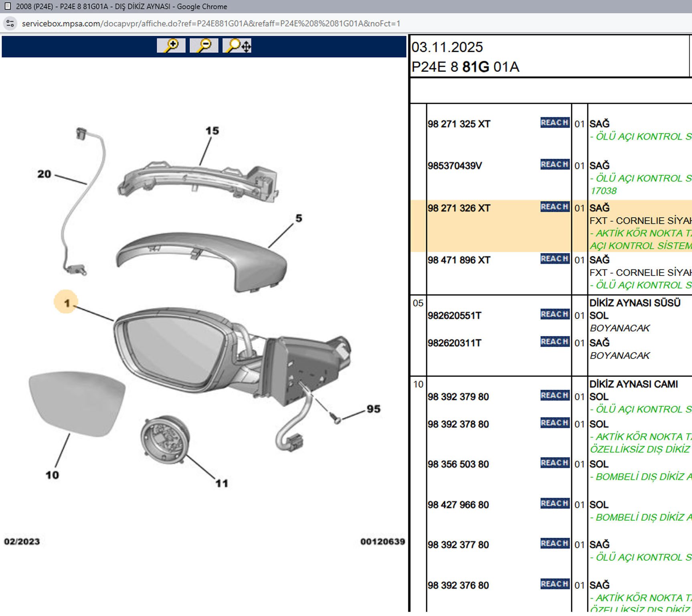Select callout 20 wiring harness label
This screenshot has width=692, height=616.
click(44, 174)
